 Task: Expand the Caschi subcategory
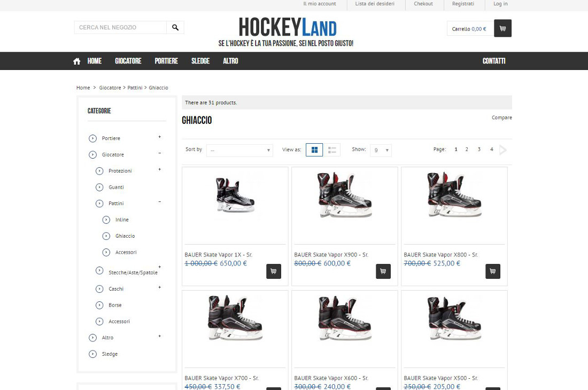[160, 287]
